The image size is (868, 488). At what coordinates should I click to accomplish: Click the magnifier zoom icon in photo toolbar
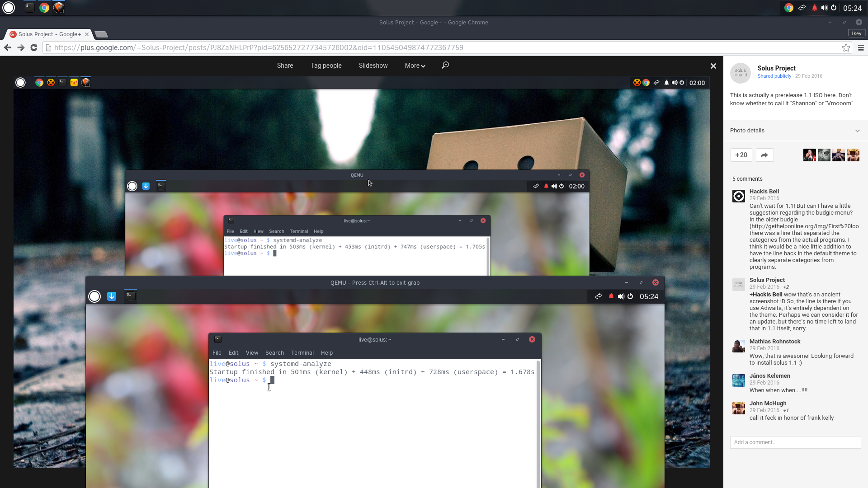coord(445,65)
